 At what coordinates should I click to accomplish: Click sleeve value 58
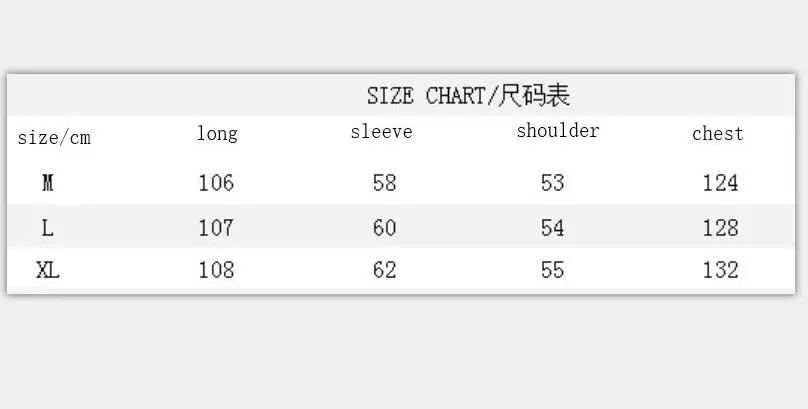[385, 183]
